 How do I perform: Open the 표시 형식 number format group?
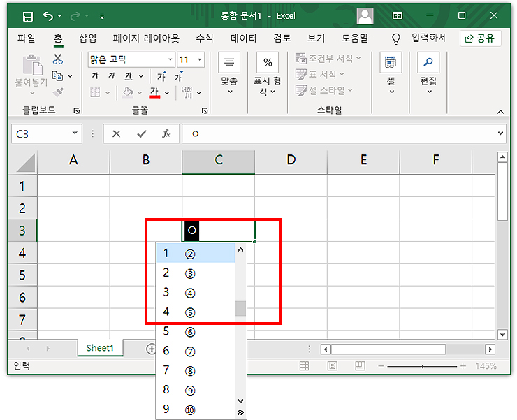point(268,74)
